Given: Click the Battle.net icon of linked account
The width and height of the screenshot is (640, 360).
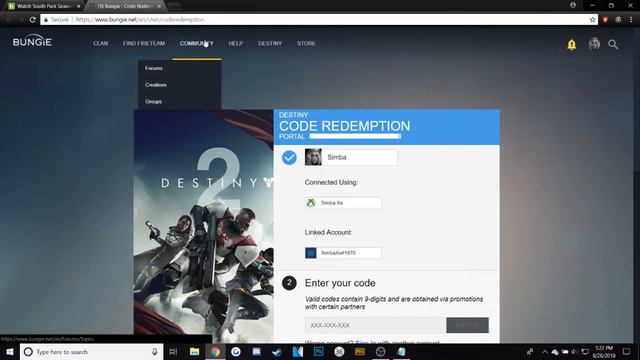Looking at the screenshot, I should click(x=311, y=253).
